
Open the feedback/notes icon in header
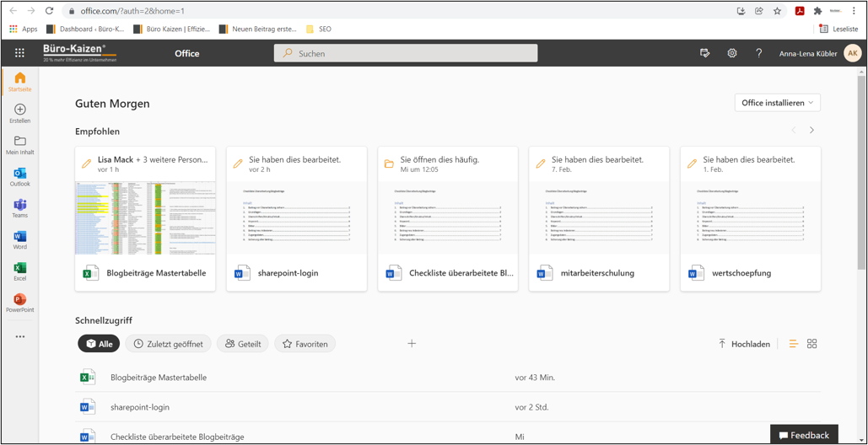[x=704, y=53]
